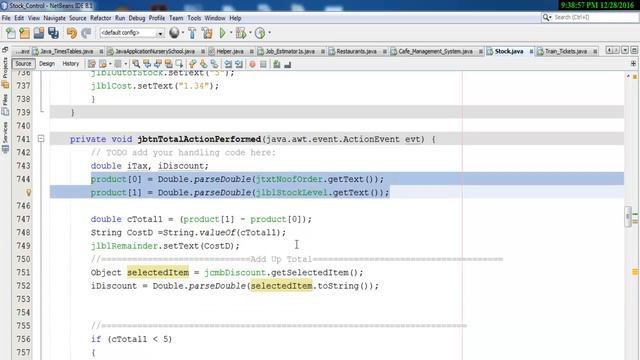Open the Refactor menu
The height and width of the screenshot is (360, 640).
pyautogui.click(x=100, y=18)
